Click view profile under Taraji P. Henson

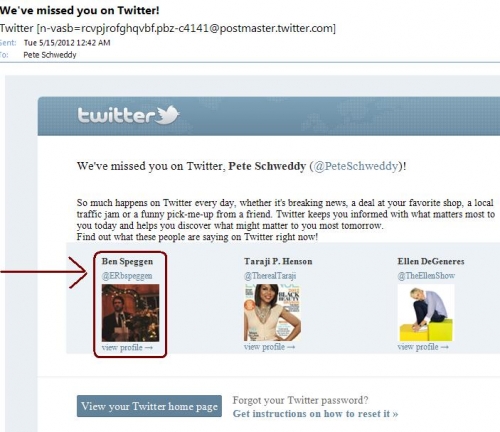pyautogui.click(x=269, y=347)
